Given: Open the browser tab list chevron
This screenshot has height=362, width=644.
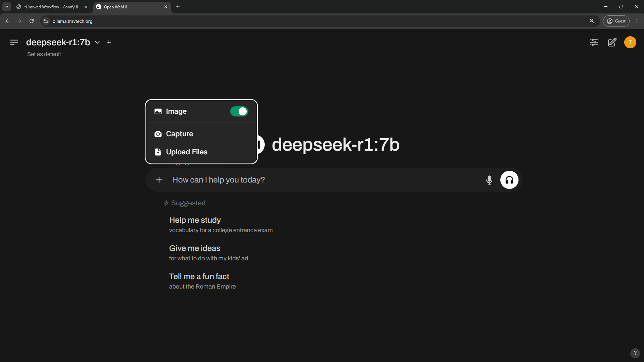Looking at the screenshot, I should (6, 7).
